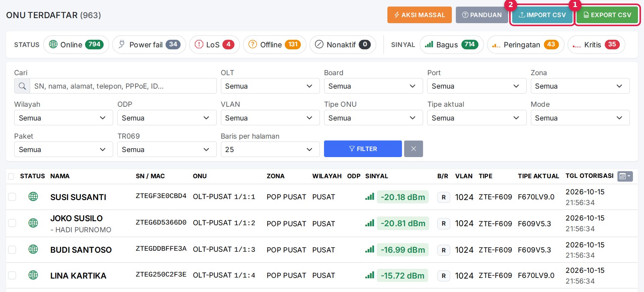Image resolution: width=644 pixels, height=292 pixels.
Task: Open the Board dropdown
Action: click(373, 86)
